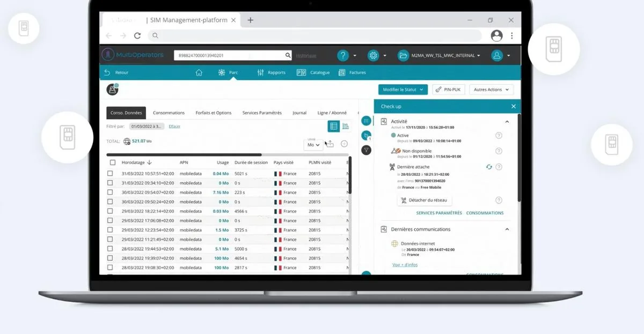Open the Modifier le Statut dropdown
The height and width of the screenshot is (334, 644).
point(403,90)
